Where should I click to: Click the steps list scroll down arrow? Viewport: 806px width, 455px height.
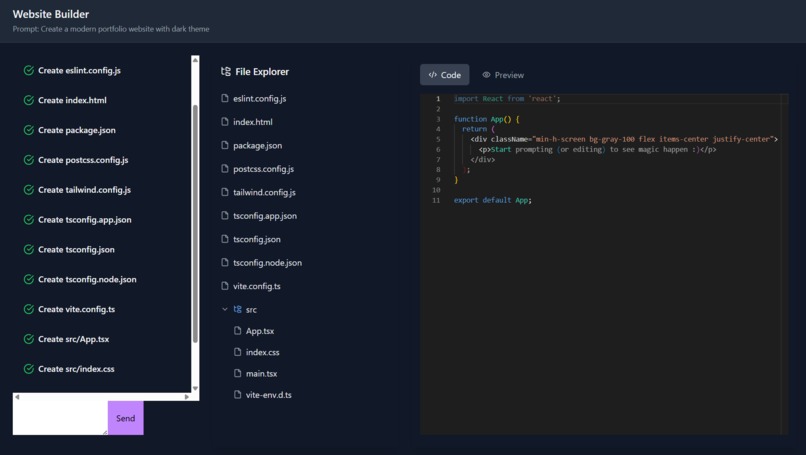195,388
